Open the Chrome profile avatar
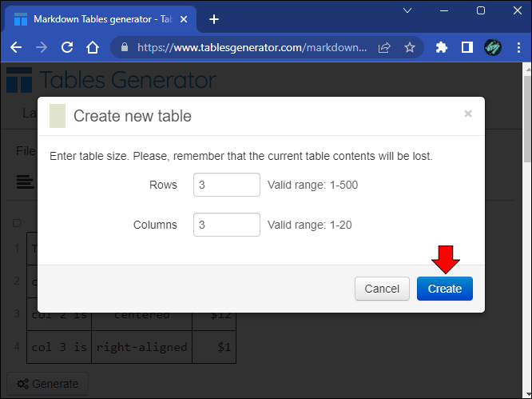Screen dimensions: 532x399 (x=493, y=47)
